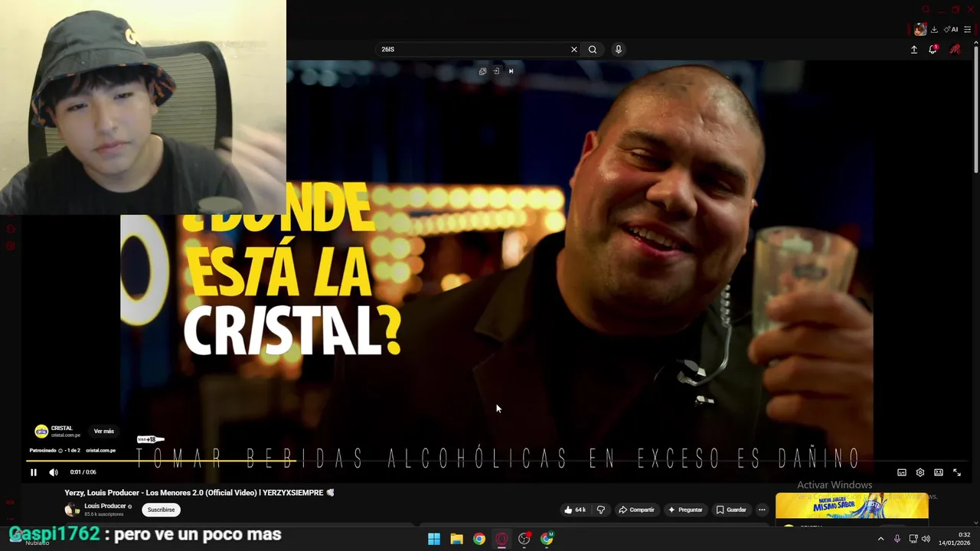Enter fullscreen video mode
The image size is (980, 551).
click(x=957, y=472)
